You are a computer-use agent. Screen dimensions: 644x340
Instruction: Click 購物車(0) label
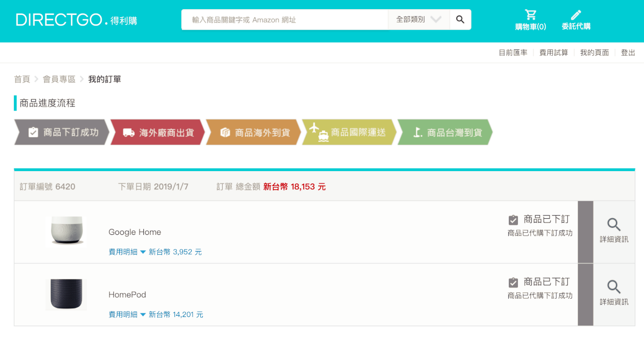click(531, 27)
